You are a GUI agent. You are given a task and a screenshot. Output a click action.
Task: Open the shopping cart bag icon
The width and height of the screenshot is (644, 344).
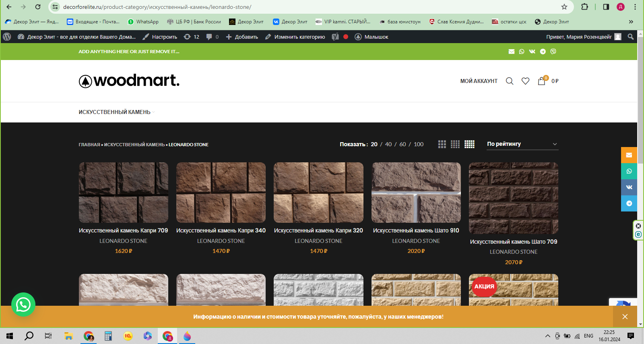(x=542, y=81)
